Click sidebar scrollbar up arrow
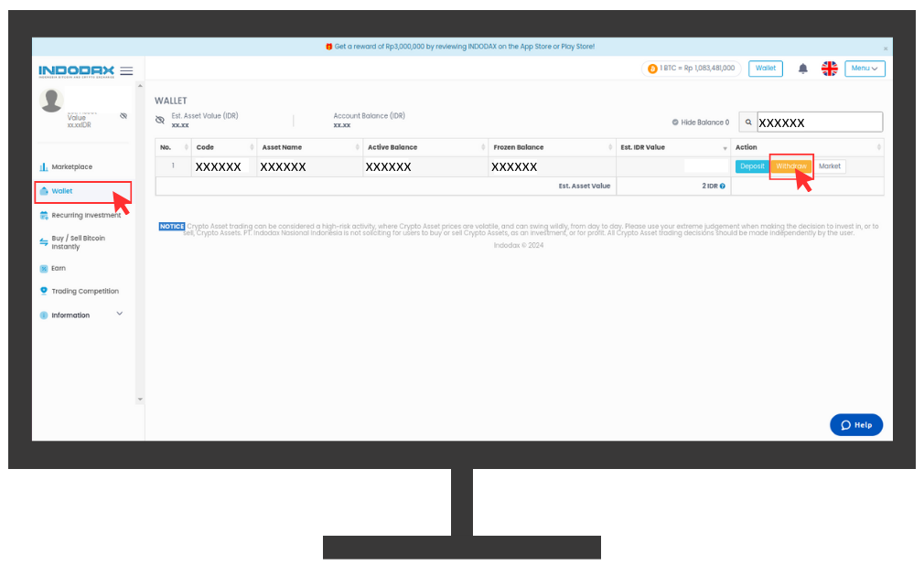 pos(140,86)
